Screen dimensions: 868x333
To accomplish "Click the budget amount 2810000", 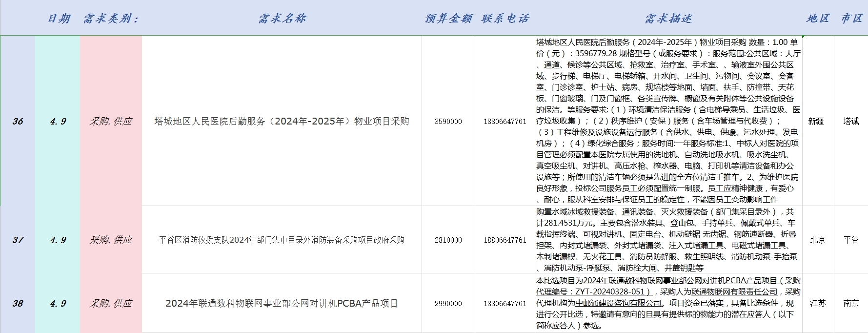I will click(448, 240).
